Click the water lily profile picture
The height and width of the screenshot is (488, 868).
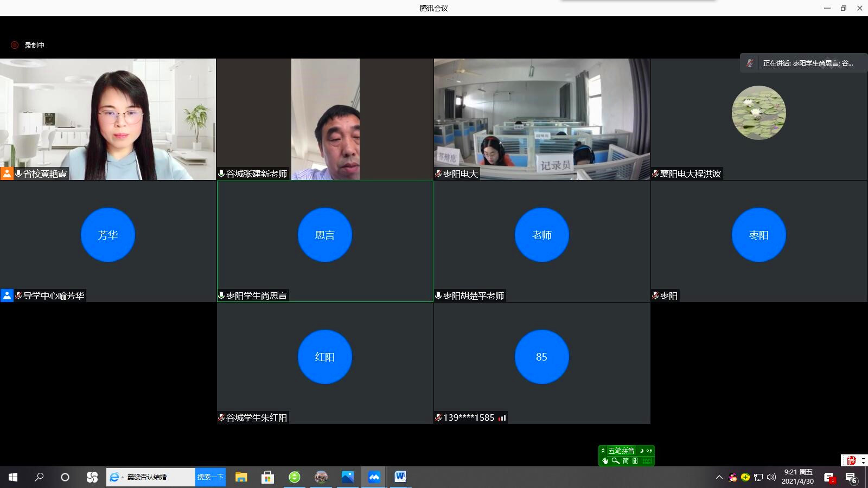[759, 113]
